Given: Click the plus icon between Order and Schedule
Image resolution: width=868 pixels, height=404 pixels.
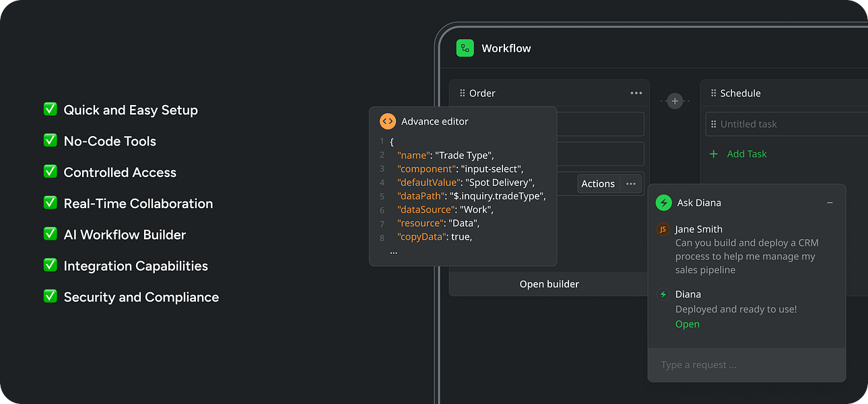Looking at the screenshot, I should point(674,100).
